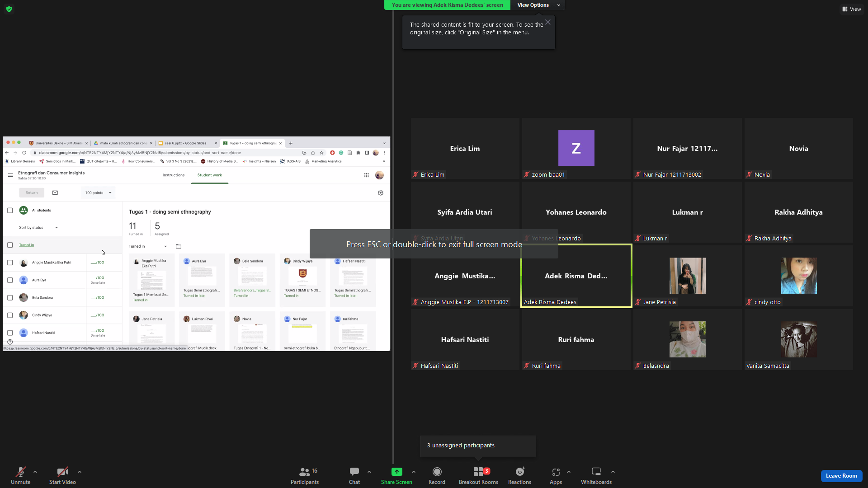Open the Classroom hamburger main menu
Image resolution: width=868 pixels, height=488 pixels.
[10, 175]
